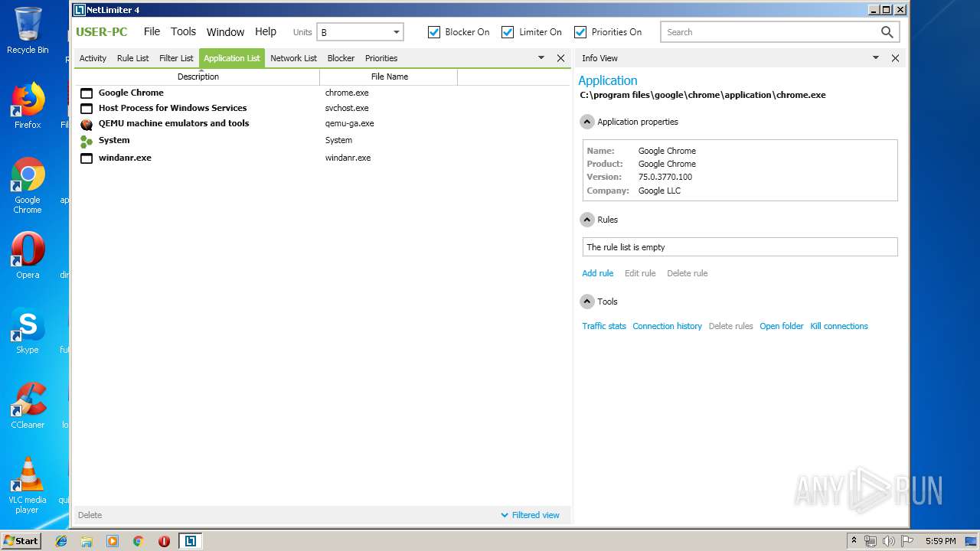Switch to the Rule List tab
Screen dimensions: 980x551
coord(132,58)
